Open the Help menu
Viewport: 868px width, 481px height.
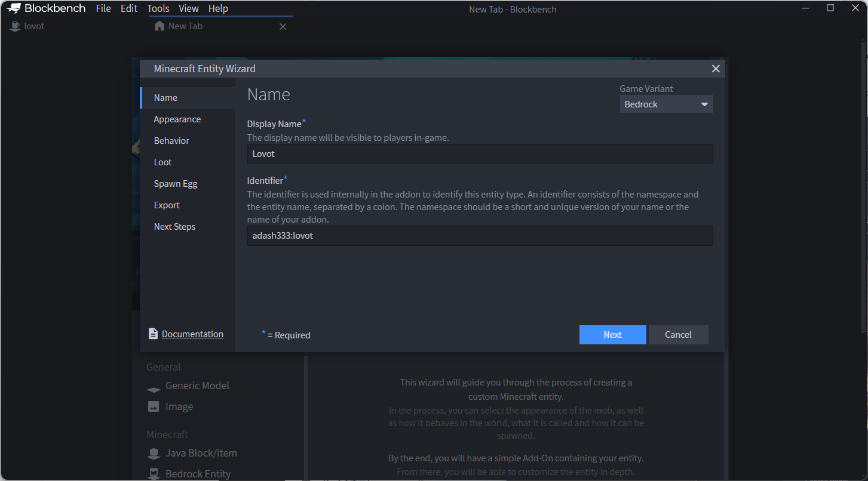click(x=218, y=8)
